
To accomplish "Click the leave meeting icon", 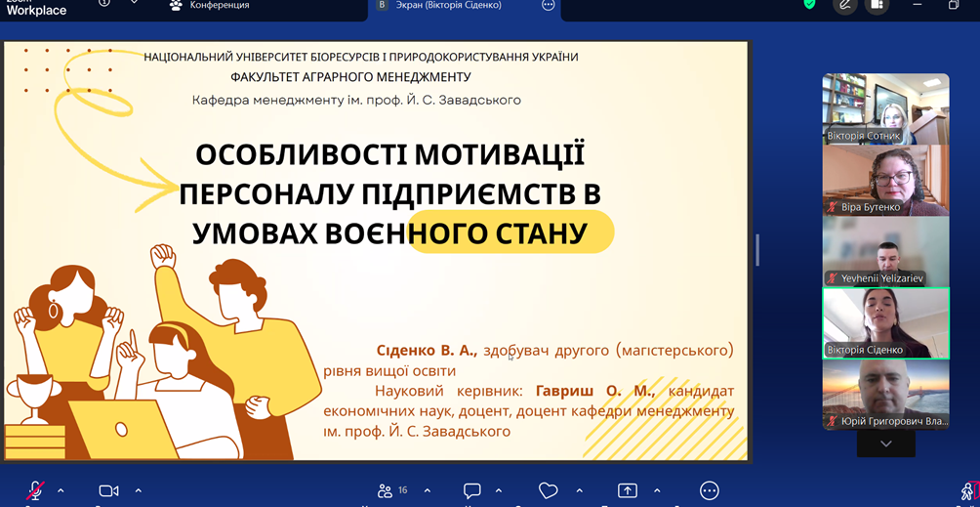I will tap(969, 490).
